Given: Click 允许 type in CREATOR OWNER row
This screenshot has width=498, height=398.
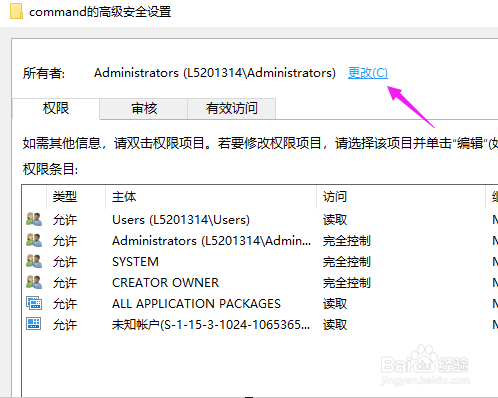Looking at the screenshot, I should 65,283.
